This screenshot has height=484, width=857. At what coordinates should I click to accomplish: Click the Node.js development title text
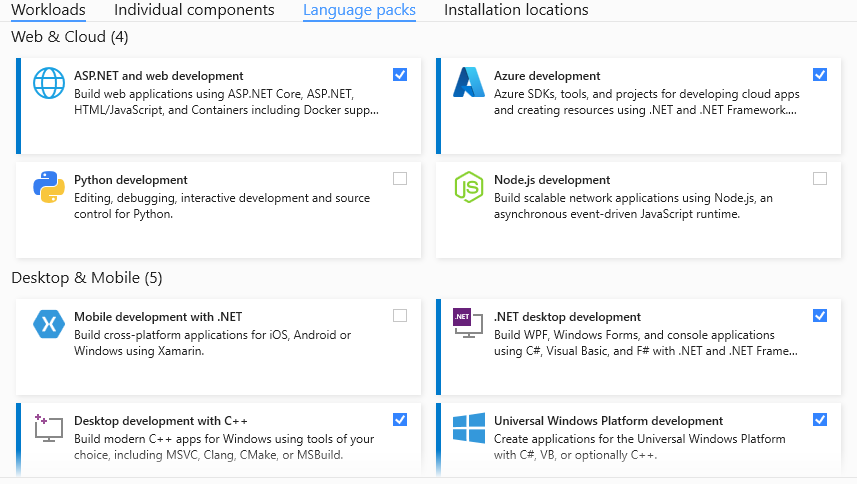click(552, 180)
